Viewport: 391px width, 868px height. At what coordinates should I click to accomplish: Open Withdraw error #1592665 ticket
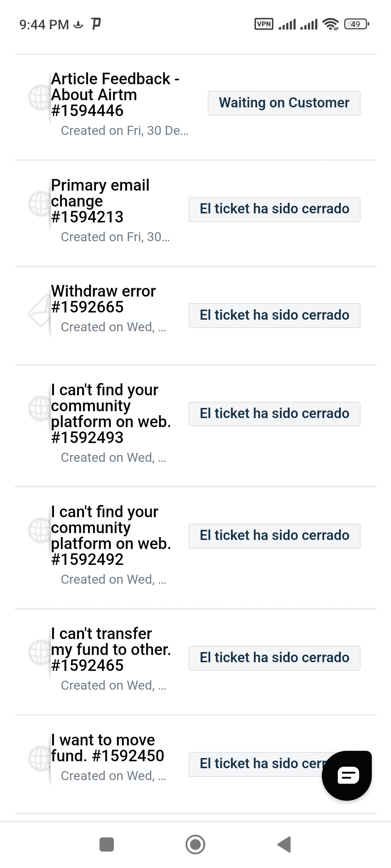(x=104, y=299)
